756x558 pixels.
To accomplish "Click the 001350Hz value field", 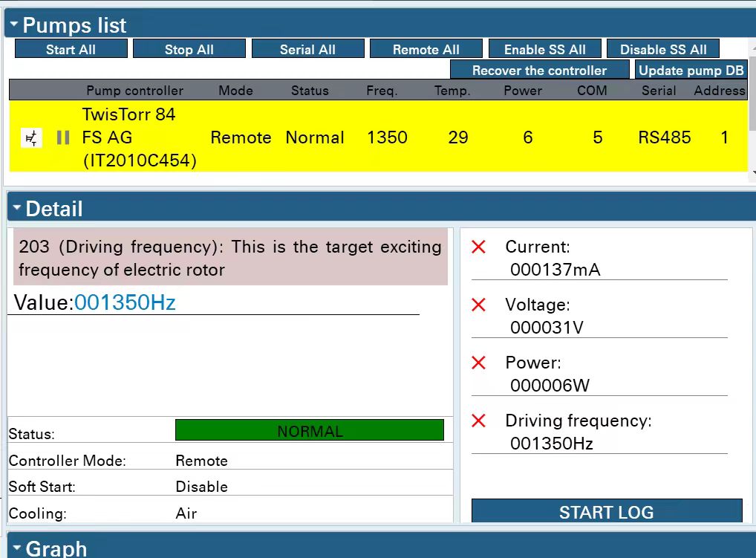I will 125,302.
